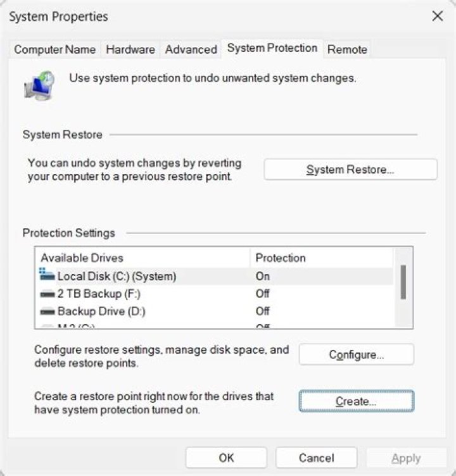The height and width of the screenshot is (476, 456).
Task: Create a restore point now
Action: coord(356,401)
